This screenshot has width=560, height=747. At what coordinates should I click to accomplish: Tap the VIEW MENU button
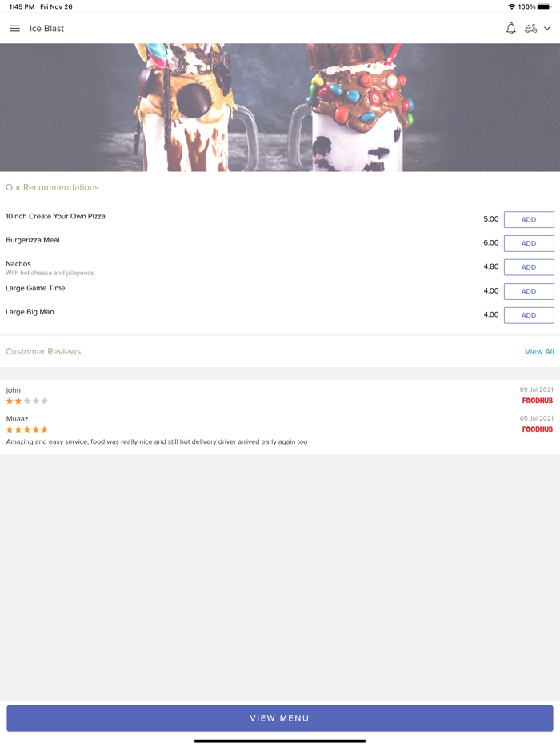(280, 718)
